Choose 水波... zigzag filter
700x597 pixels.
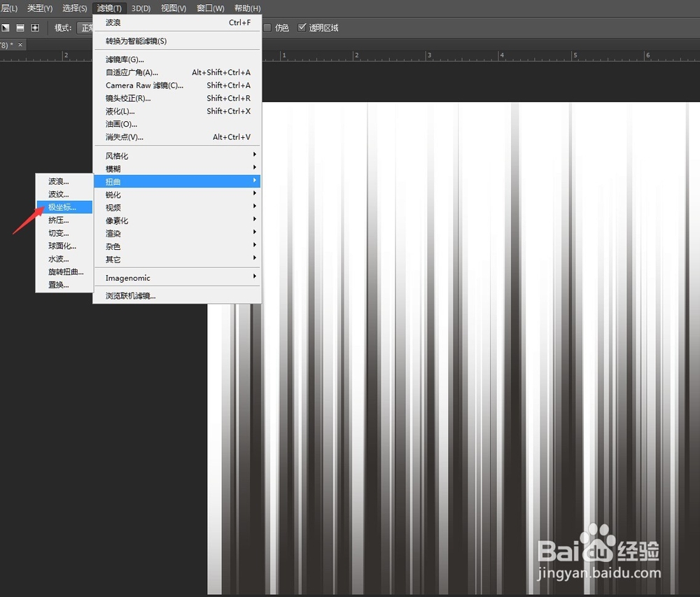click(x=64, y=259)
